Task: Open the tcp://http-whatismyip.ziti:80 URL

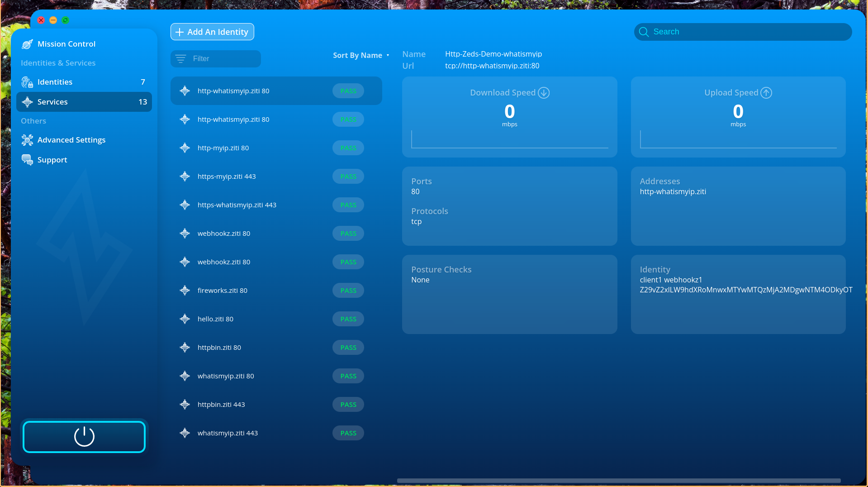Action: click(492, 66)
